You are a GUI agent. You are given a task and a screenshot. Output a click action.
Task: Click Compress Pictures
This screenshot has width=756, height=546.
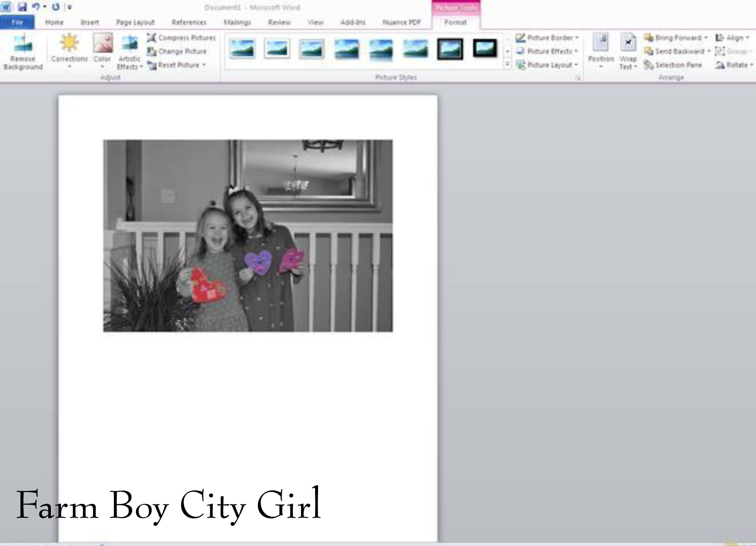[x=182, y=38]
